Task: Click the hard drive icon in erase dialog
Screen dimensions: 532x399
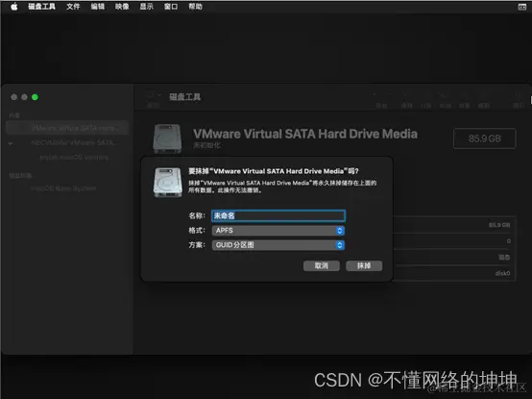Action: pyautogui.click(x=168, y=183)
